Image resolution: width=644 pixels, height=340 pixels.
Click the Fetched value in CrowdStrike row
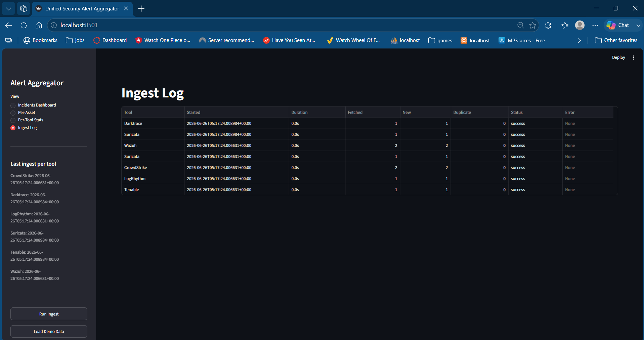click(373, 168)
